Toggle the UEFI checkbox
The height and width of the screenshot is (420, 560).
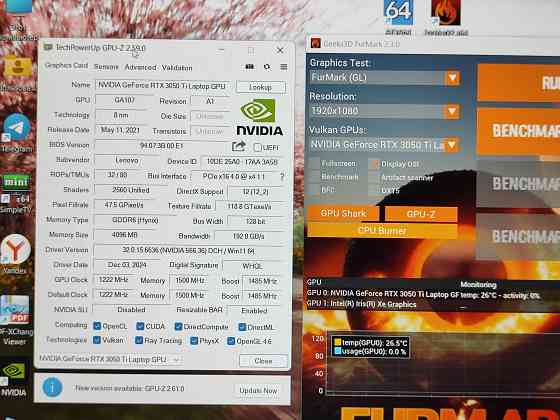257,147
